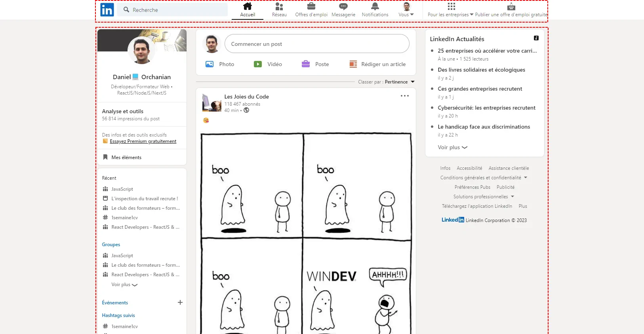The image size is (644, 334).
Task: Click the Infos footer link
Action: coord(445,168)
